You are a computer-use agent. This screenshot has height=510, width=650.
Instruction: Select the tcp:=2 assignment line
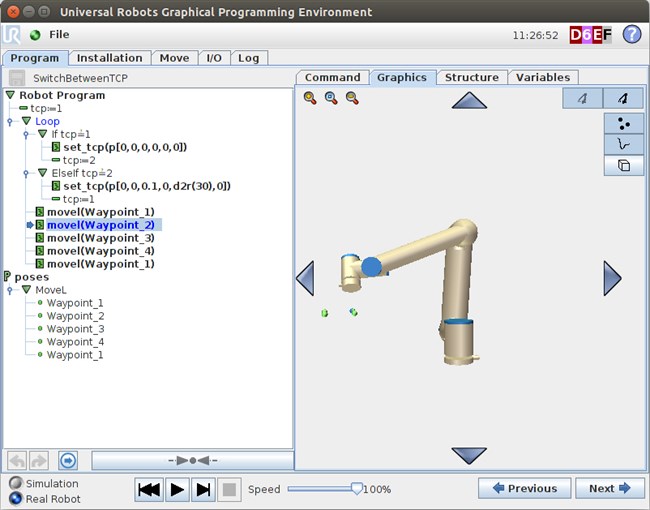pos(79,160)
